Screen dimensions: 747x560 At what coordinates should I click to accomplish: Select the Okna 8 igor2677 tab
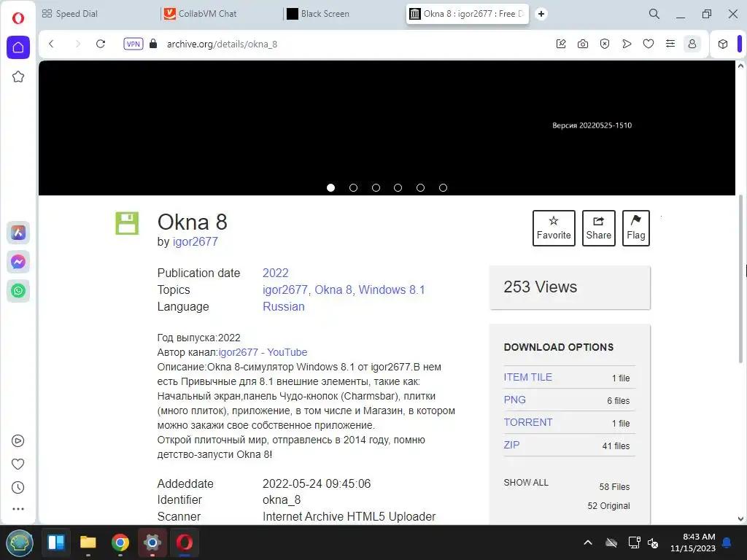coord(467,14)
